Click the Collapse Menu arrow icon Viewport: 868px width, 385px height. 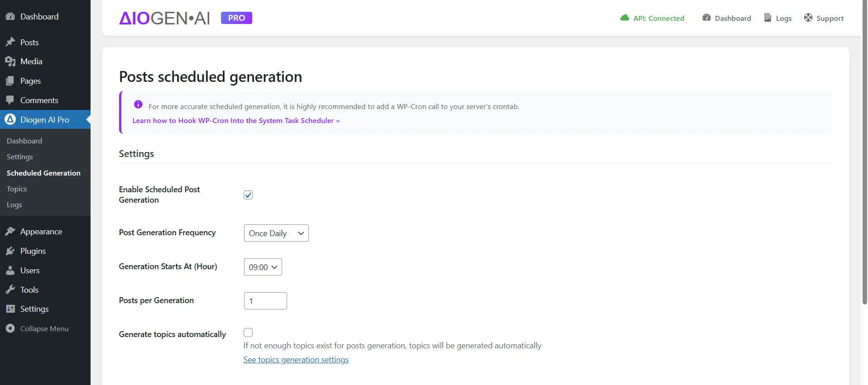pyautogui.click(x=10, y=328)
